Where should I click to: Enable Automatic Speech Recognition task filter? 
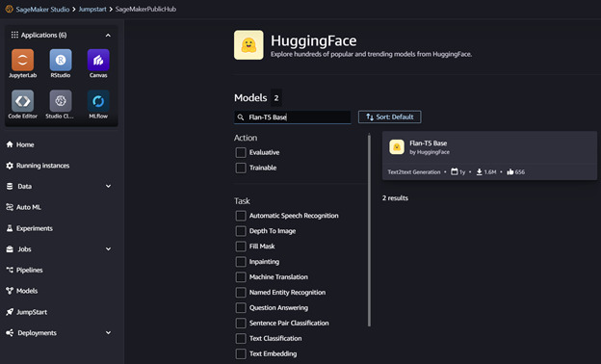tap(241, 216)
